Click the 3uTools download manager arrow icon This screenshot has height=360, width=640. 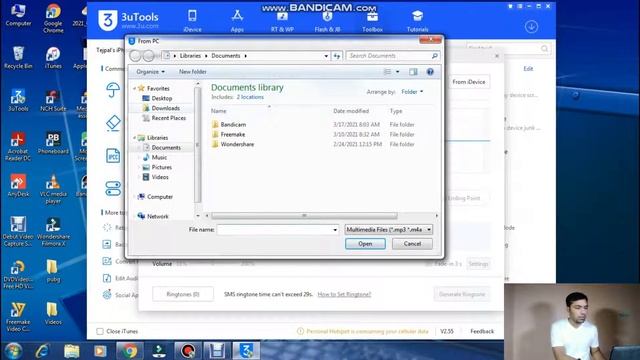tap(531, 27)
